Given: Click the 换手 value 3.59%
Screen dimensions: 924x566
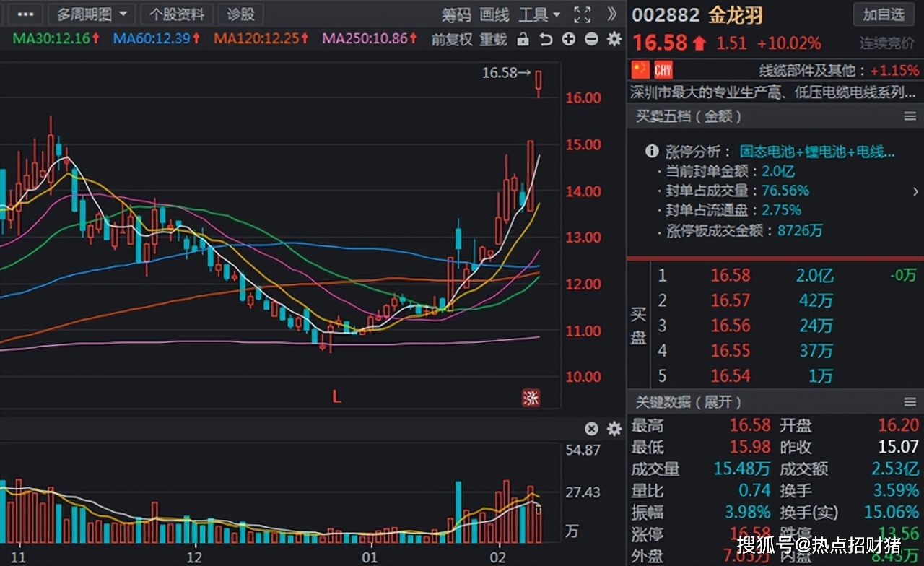Looking at the screenshot, I should (x=896, y=490).
